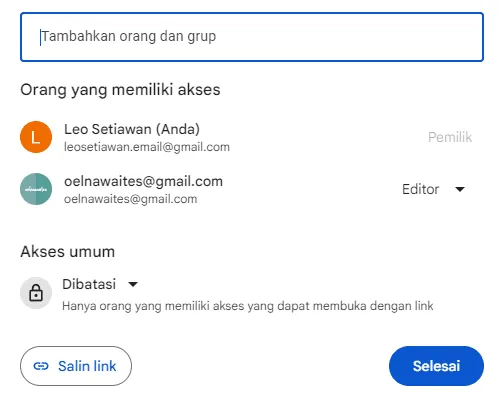Click the Selesai button
The width and height of the screenshot is (503, 401).
[x=436, y=366]
